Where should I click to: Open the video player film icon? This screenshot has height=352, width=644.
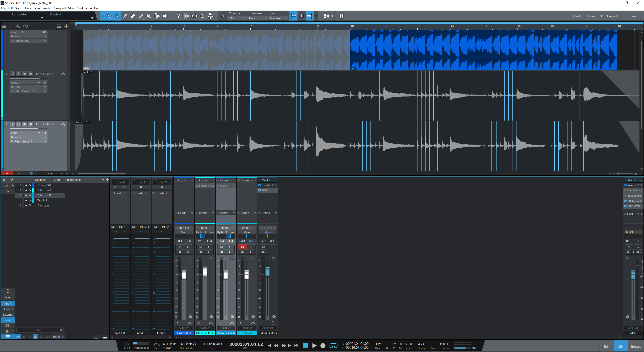(341, 16)
